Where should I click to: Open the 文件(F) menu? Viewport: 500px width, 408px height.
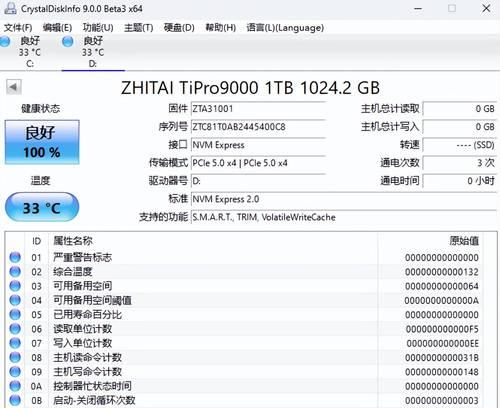tap(18, 28)
